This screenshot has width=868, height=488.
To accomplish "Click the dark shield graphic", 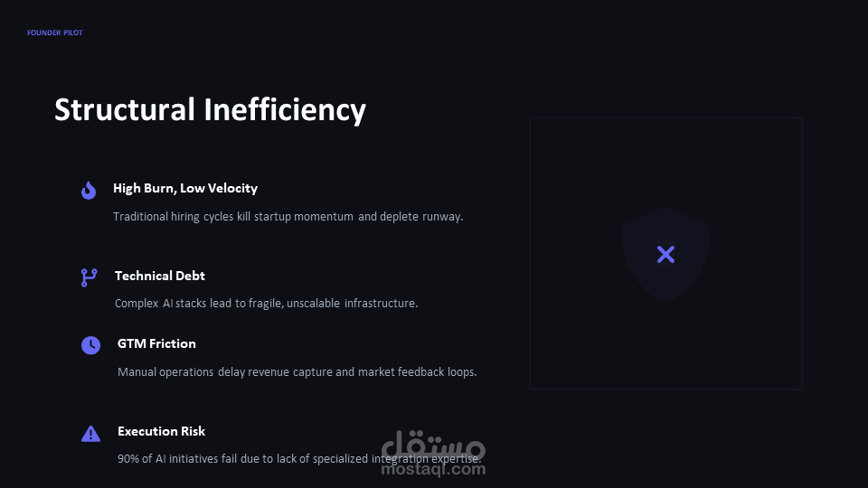I will tap(665, 224).
